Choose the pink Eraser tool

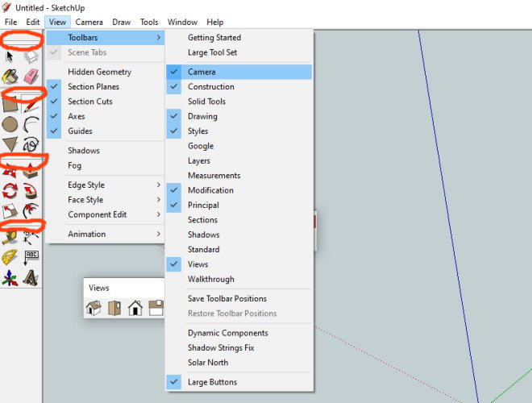[31, 77]
